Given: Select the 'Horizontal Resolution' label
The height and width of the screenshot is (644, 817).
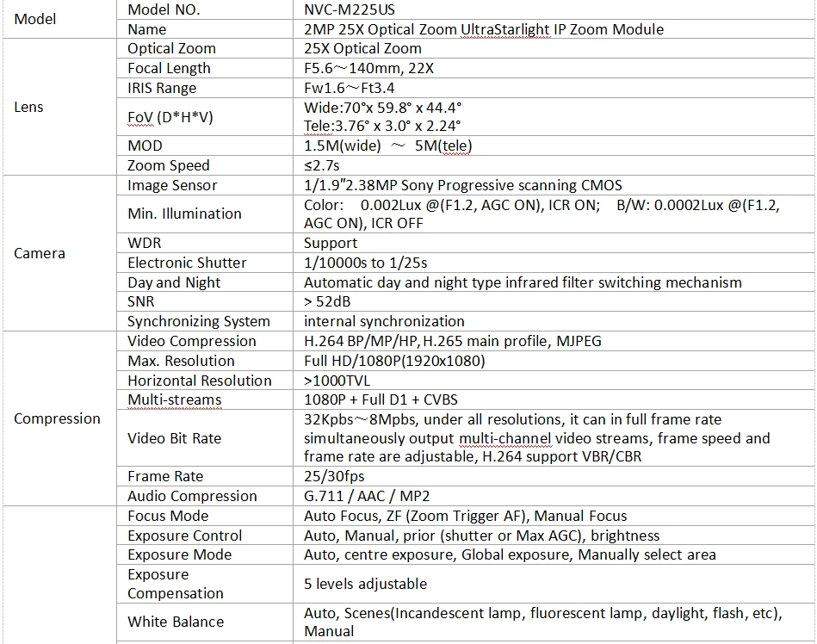Looking at the screenshot, I should pyautogui.click(x=200, y=381).
